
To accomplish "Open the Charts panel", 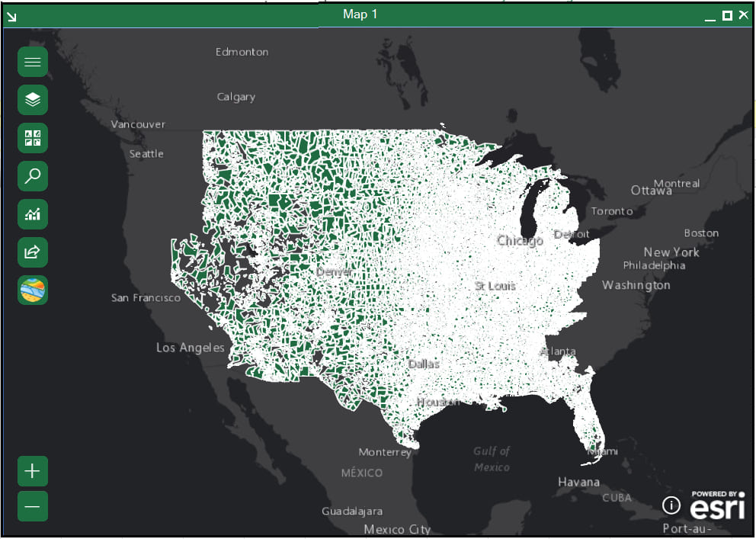I will tap(32, 214).
